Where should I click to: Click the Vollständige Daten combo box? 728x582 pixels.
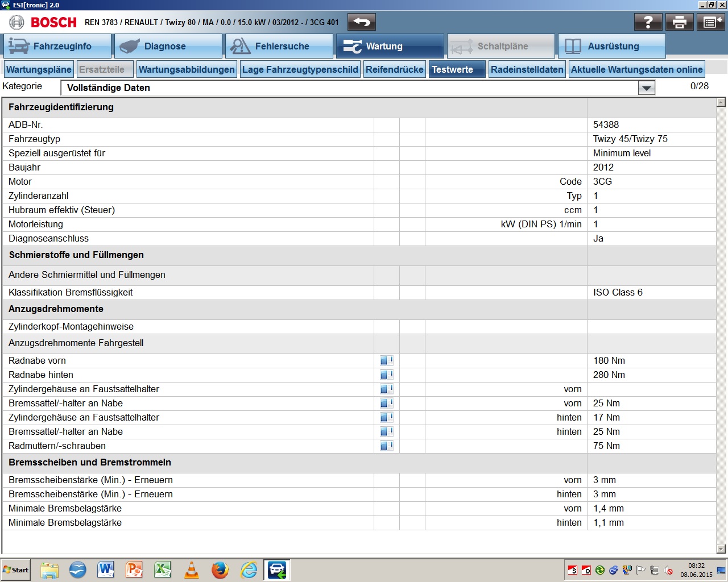[x=350, y=88]
